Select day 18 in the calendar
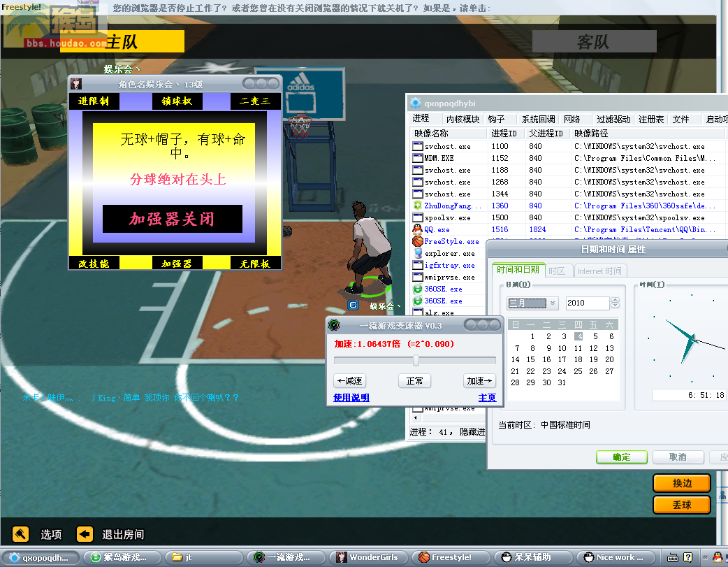Image resolution: width=728 pixels, height=567 pixels. pos(578,359)
